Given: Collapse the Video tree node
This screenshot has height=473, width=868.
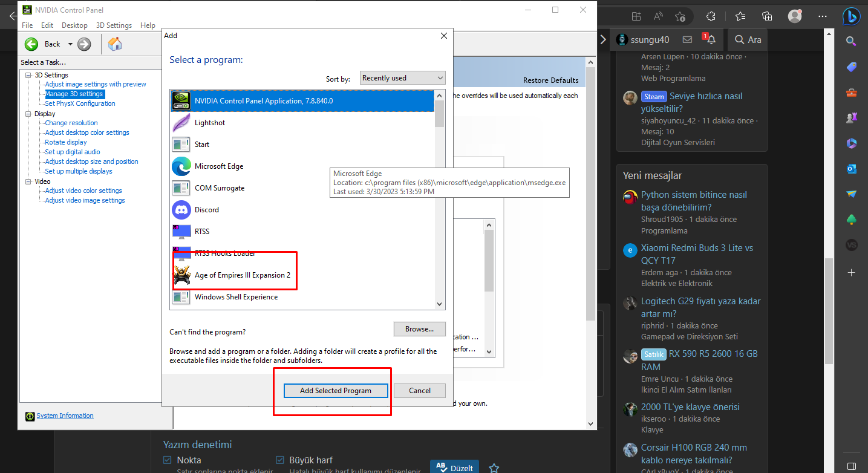Looking at the screenshot, I should pyautogui.click(x=28, y=181).
